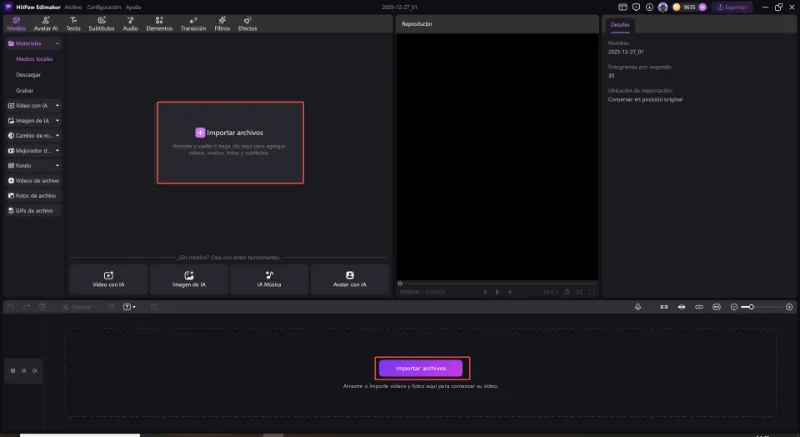The image size is (800, 437).
Task: Play the preview in Reproductor
Action: [x=497, y=292]
